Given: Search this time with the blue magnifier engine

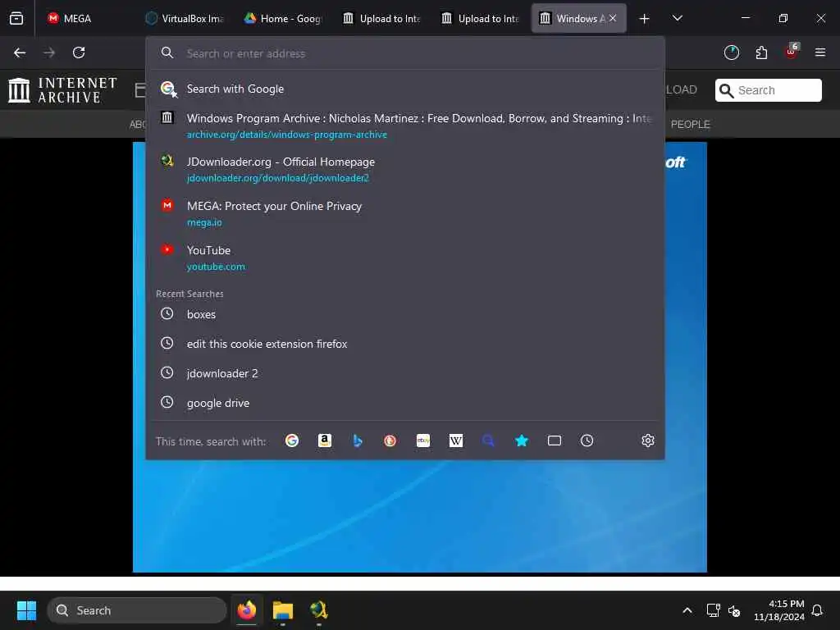Looking at the screenshot, I should (489, 441).
